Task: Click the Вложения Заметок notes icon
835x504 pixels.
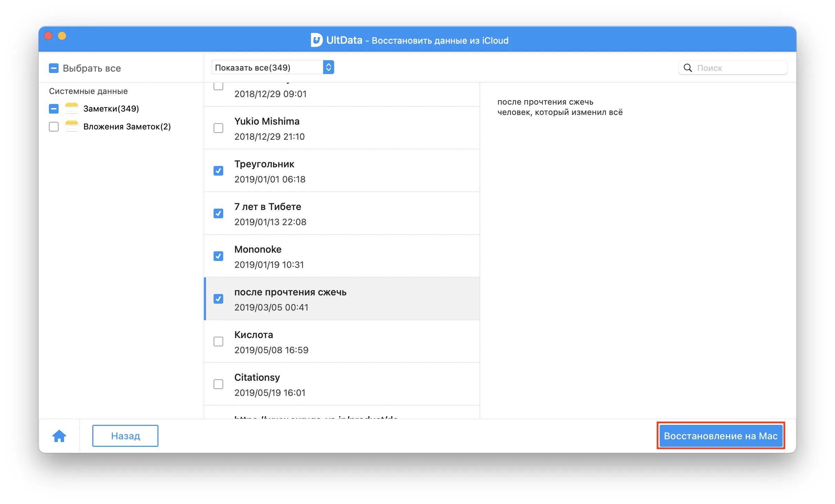Action: (x=72, y=126)
